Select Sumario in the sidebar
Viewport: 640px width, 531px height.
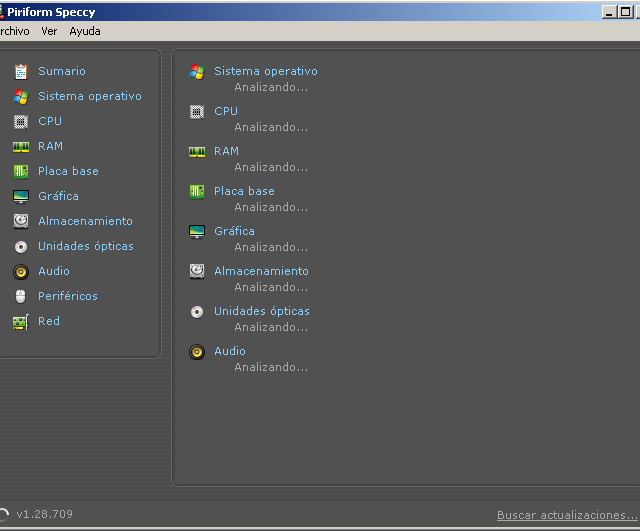click(62, 71)
